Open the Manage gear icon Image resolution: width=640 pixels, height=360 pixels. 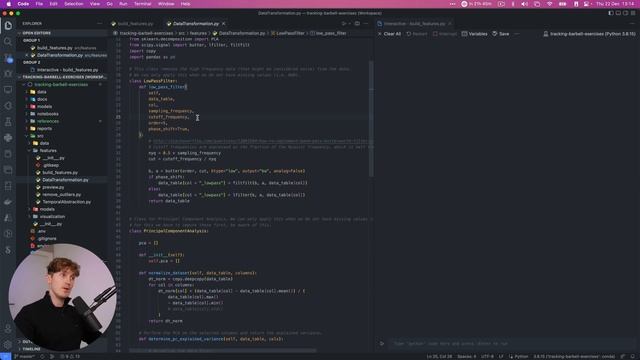(x=8, y=345)
